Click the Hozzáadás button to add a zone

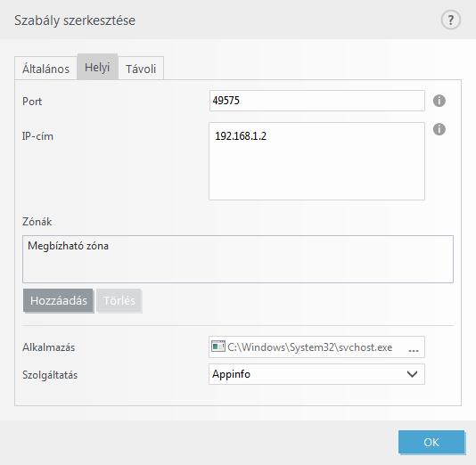[58, 300]
